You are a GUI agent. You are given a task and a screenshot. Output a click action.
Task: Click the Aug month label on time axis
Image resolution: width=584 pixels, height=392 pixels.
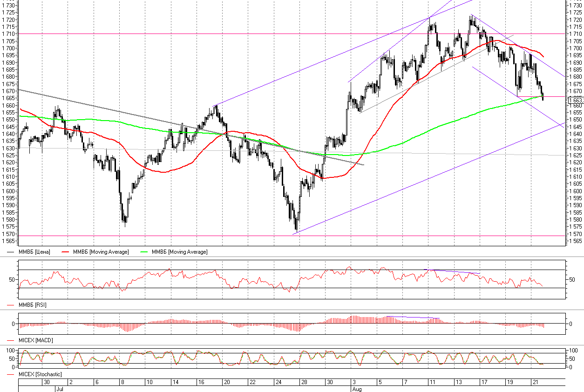click(356, 388)
